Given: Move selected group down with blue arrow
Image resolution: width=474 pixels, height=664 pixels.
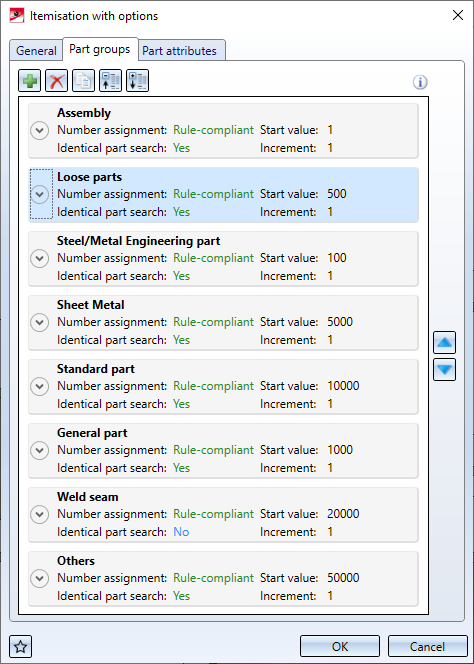Looking at the screenshot, I should (444, 370).
